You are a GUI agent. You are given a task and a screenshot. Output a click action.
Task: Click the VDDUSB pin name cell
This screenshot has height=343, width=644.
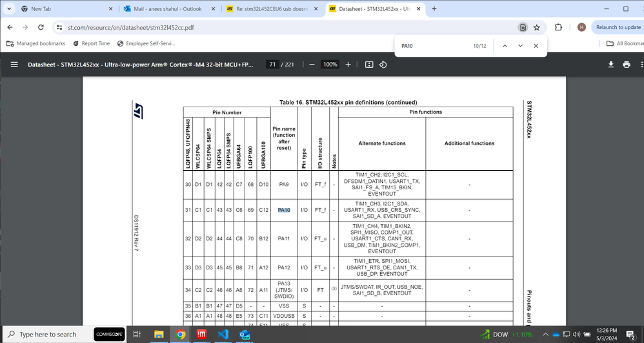tap(284, 316)
